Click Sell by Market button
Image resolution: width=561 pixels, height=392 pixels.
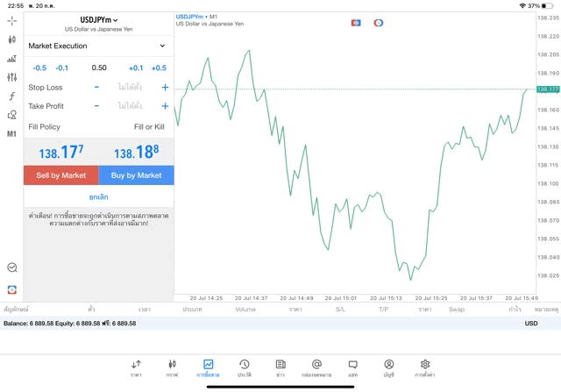[61, 175]
